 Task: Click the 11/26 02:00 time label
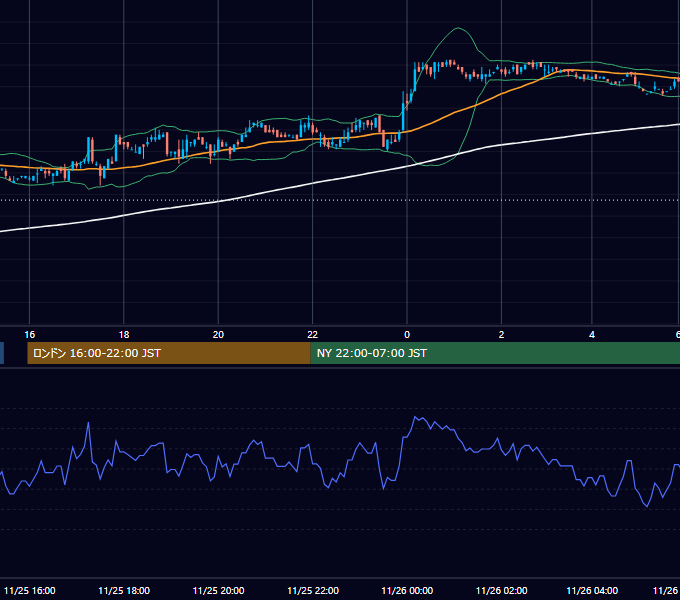click(x=501, y=590)
